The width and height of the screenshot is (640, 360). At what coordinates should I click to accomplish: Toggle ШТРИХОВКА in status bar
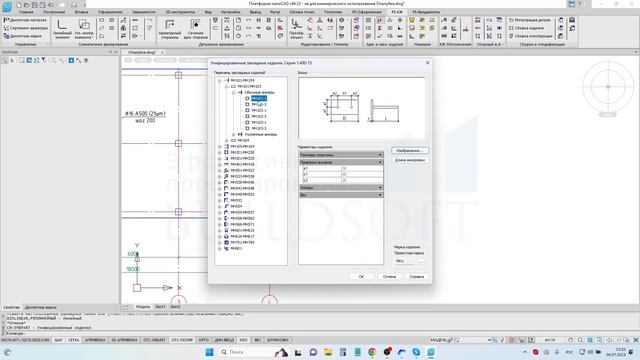278,340
